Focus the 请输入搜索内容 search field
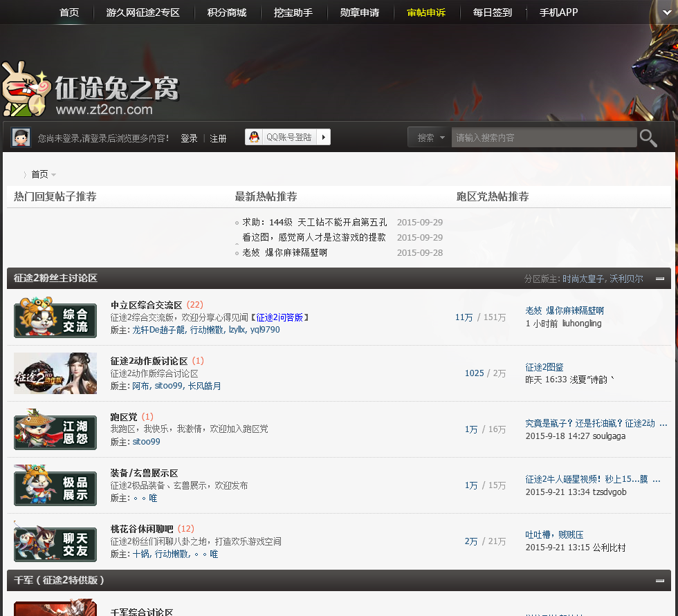This screenshot has height=616, width=678. [544, 138]
